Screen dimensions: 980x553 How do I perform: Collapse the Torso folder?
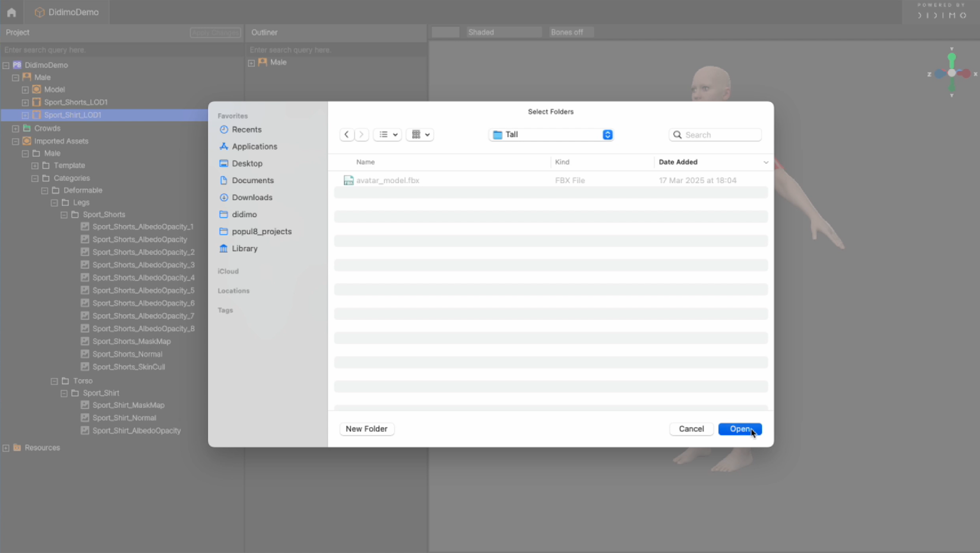click(x=54, y=381)
